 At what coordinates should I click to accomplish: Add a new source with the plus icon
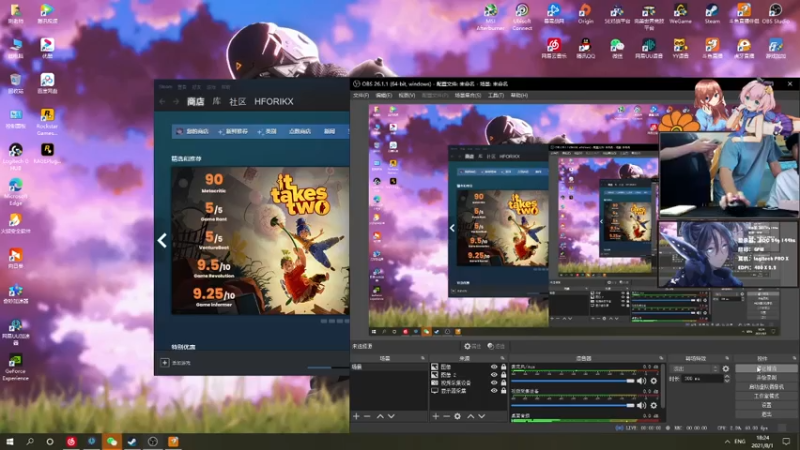[x=436, y=416]
